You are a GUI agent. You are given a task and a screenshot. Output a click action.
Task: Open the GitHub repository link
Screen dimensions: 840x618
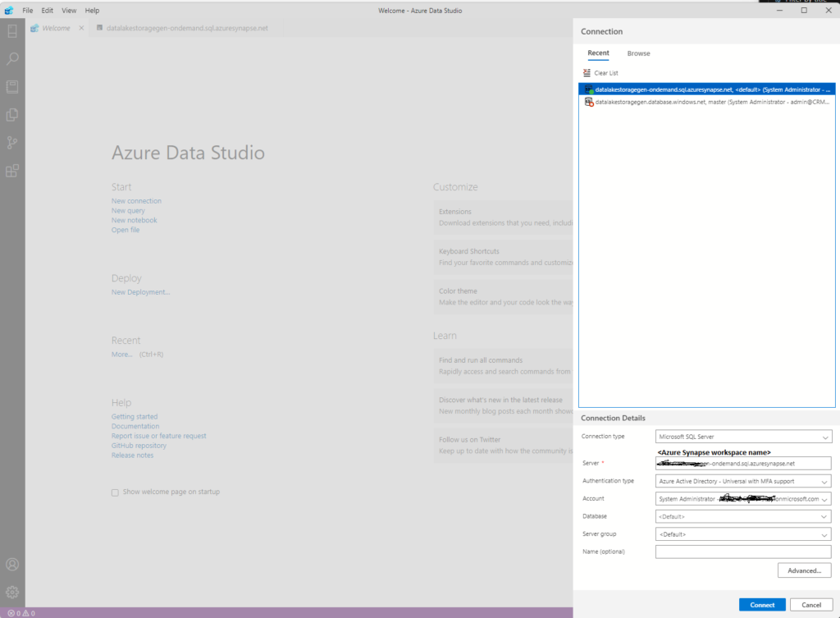(139, 446)
